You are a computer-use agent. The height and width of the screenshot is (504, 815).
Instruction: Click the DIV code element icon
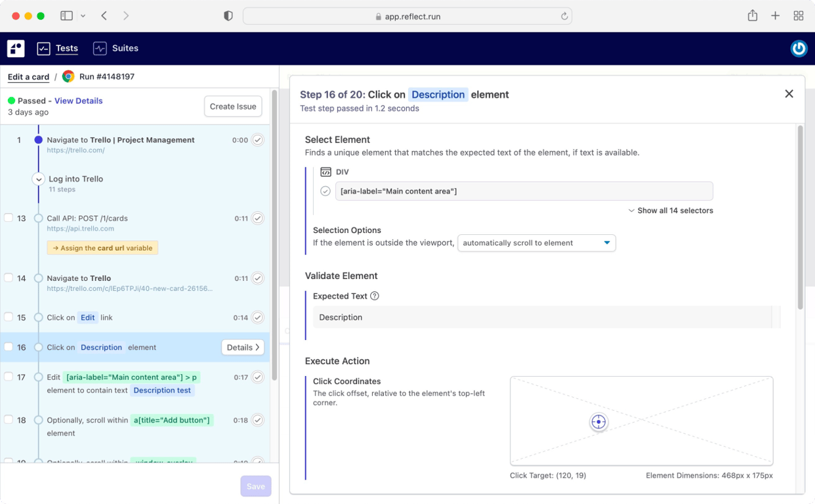[x=325, y=172]
